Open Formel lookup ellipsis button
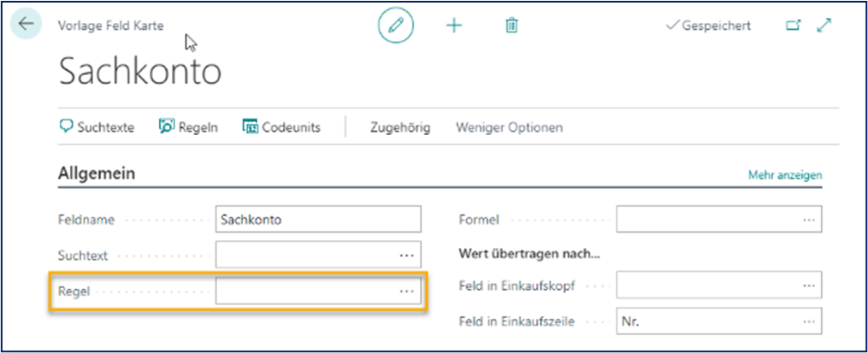The height and width of the screenshot is (353, 868). (808, 220)
